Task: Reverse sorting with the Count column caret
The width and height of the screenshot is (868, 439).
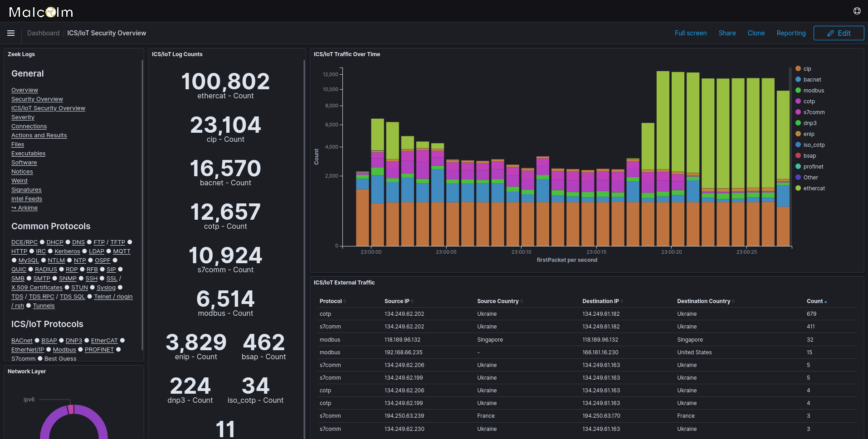Action: (827, 301)
